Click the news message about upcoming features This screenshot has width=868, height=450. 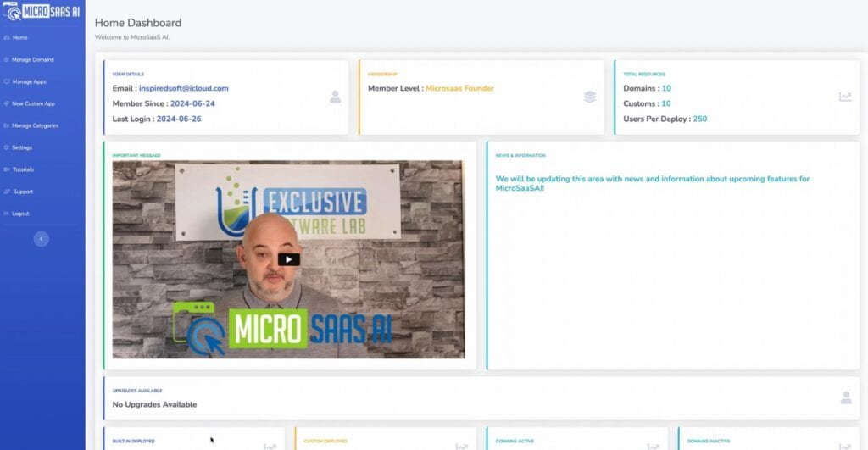652,183
